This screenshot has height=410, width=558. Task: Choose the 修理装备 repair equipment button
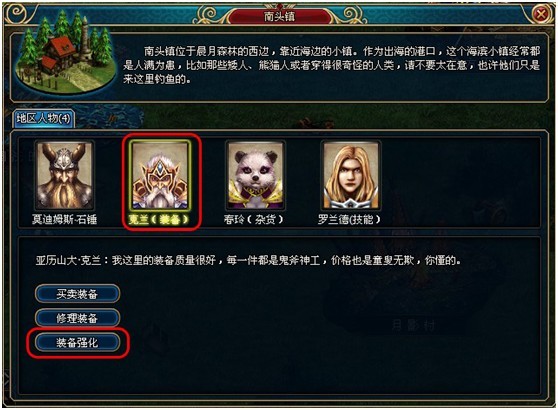point(77,318)
